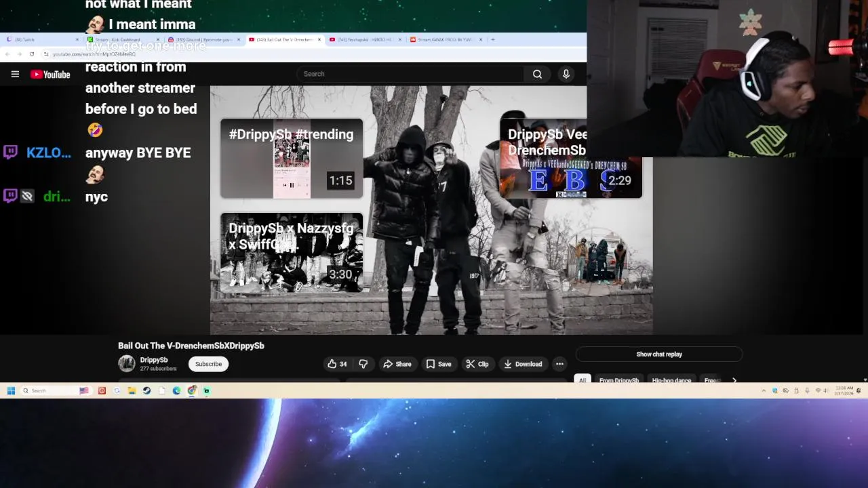868x488 pixels.
Task: Click the video title Bail Out The V-DrenchemSbXDrippySb
Action: coord(191,346)
